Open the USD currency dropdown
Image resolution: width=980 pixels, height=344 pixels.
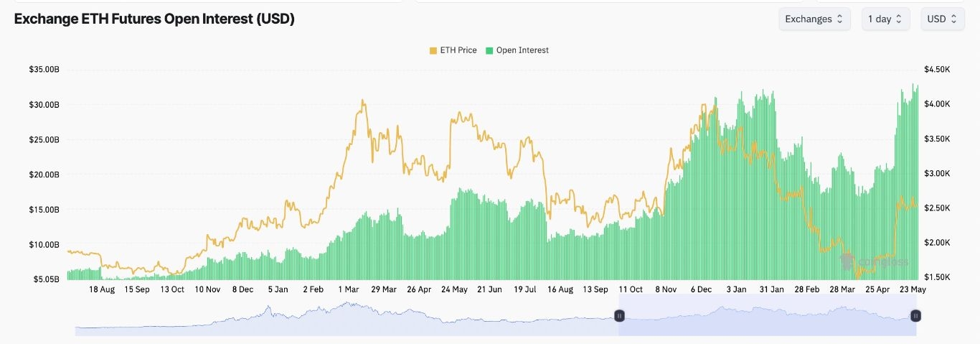pos(942,19)
